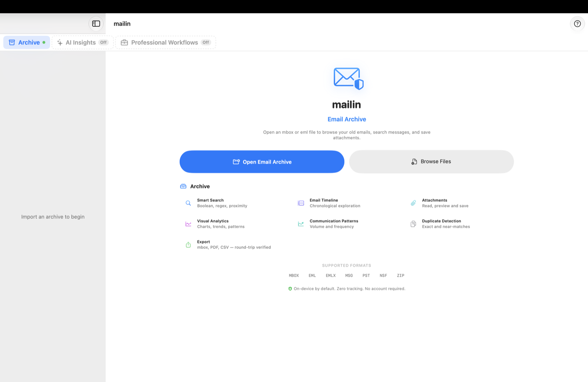Image resolution: width=588 pixels, height=382 pixels.
Task: Open the help question mark icon
Action: point(577,24)
